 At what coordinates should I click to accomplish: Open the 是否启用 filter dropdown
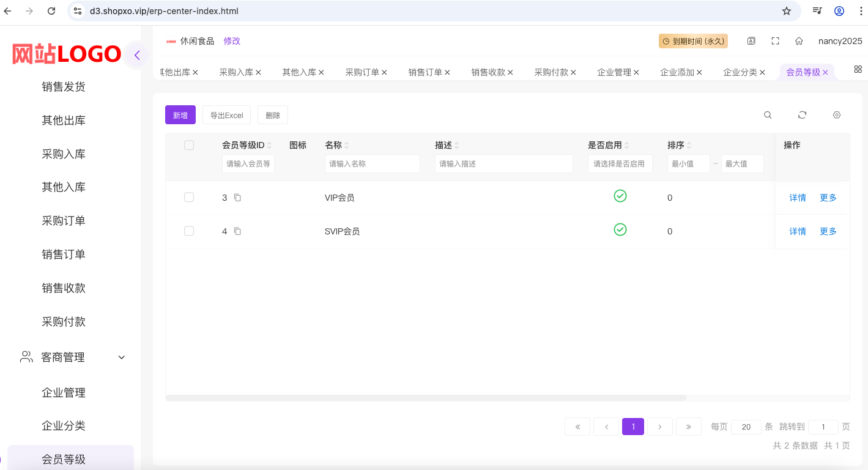(x=620, y=163)
